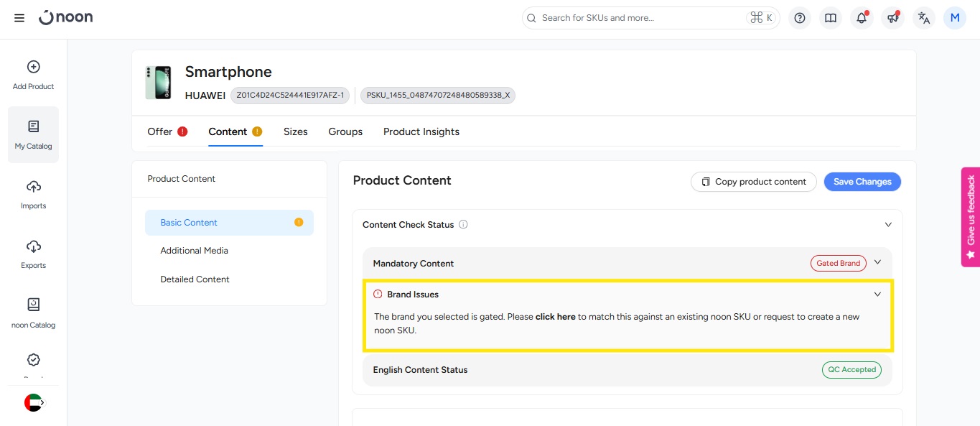Switch to the Offer tab
This screenshot has height=426, width=980.
(160, 131)
